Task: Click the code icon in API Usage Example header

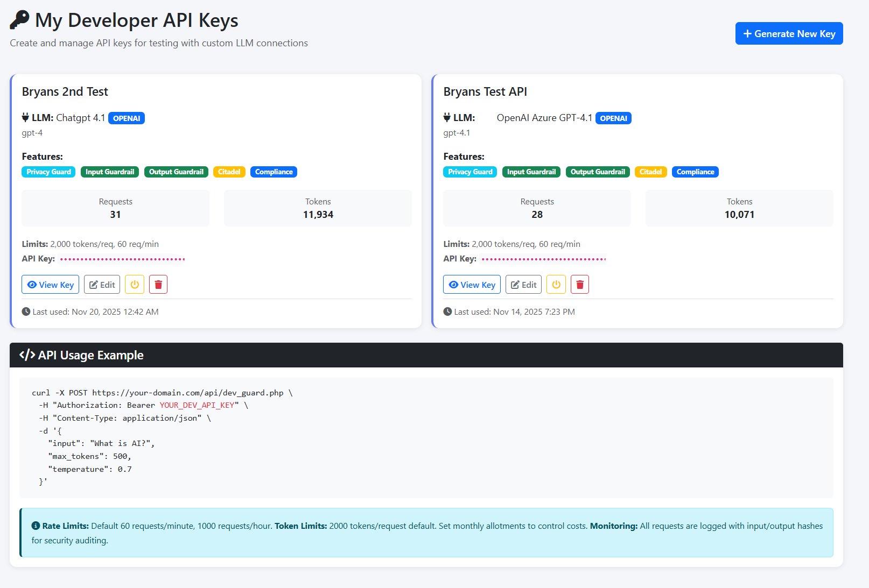Action: tap(27, 355)
